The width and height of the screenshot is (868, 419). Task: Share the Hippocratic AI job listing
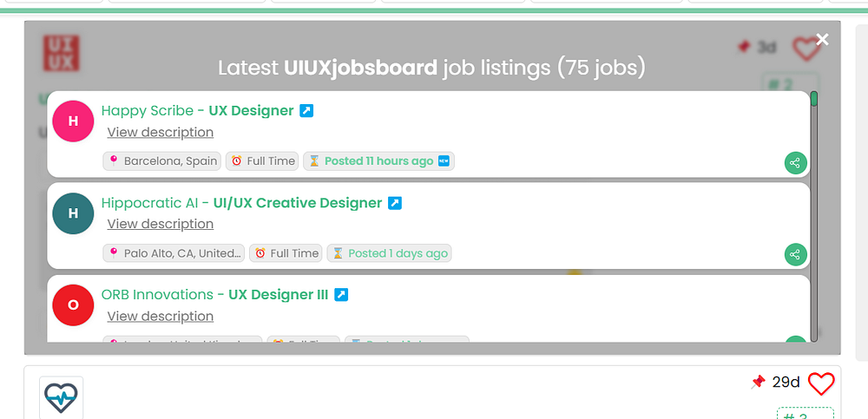(x=795, y=254)
